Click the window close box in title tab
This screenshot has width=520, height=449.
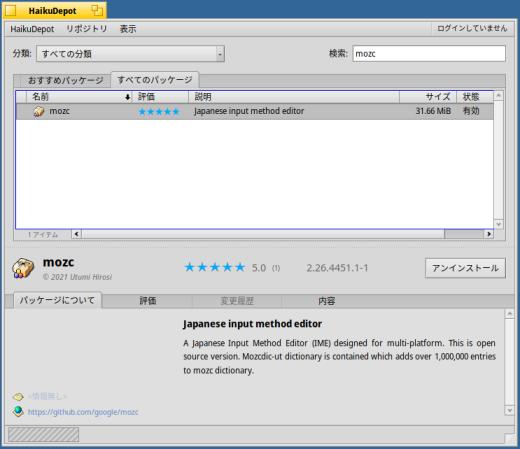click(10, 11)
